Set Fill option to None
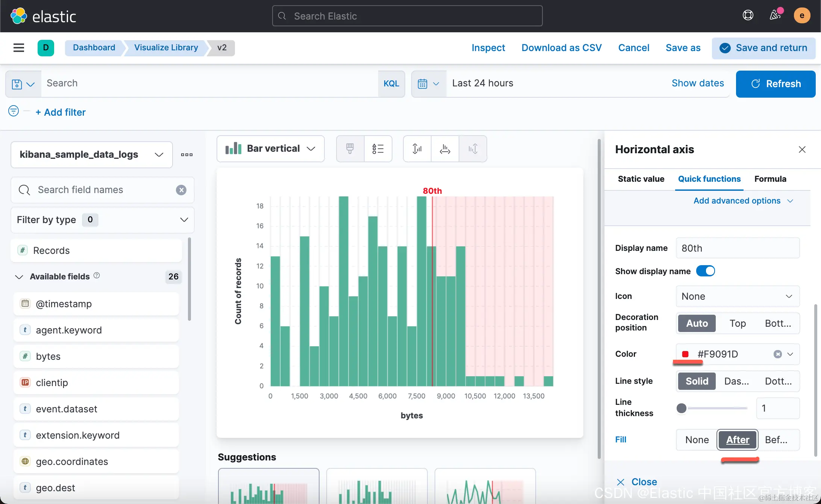821x504 pixels. (697, 440)
